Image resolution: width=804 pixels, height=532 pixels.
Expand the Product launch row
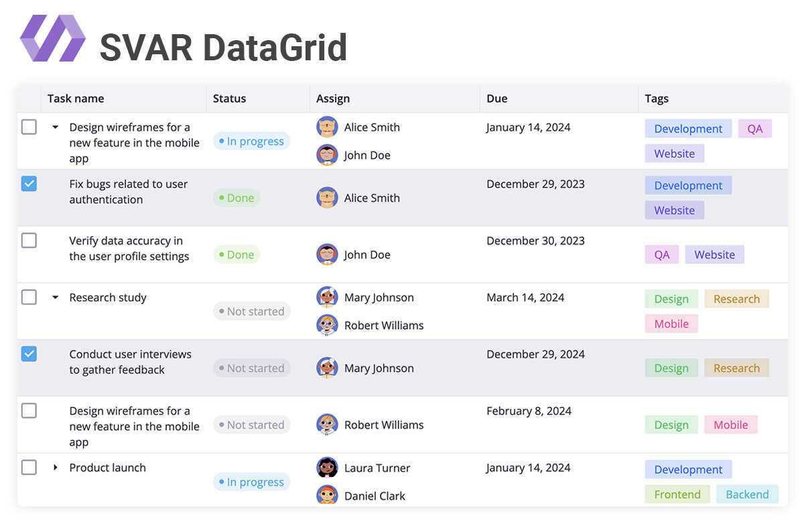[55, 468]
